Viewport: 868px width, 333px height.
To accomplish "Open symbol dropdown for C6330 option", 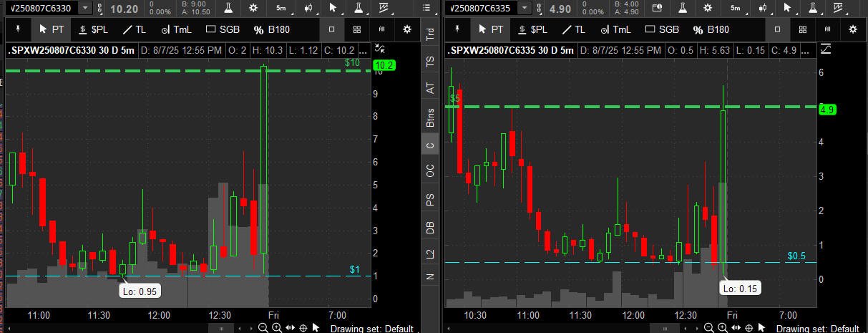I will tap(85, 8).
